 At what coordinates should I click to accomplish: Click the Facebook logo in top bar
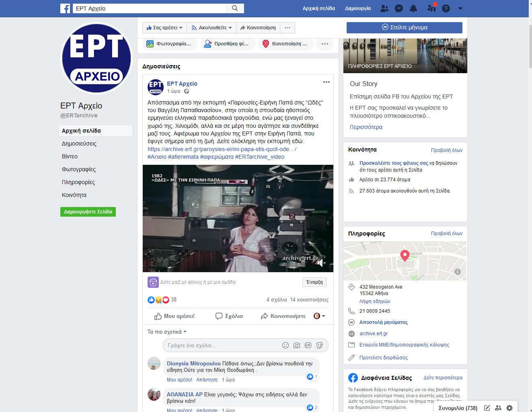pyautogui.click(x=65, y=8)
